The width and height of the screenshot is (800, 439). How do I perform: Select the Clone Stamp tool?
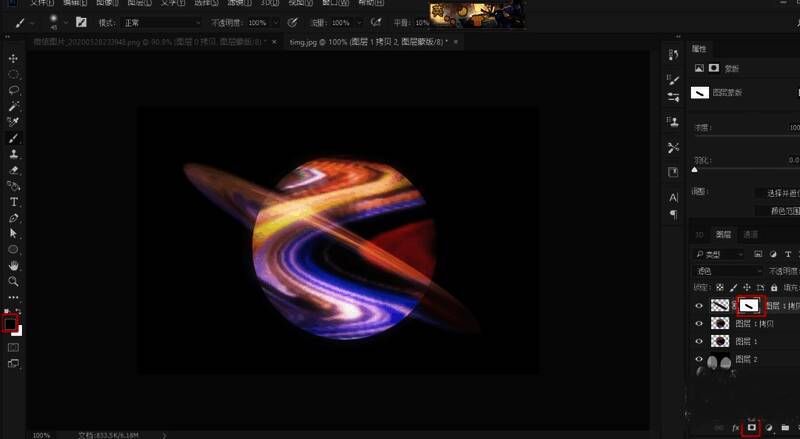coord(13,154)
